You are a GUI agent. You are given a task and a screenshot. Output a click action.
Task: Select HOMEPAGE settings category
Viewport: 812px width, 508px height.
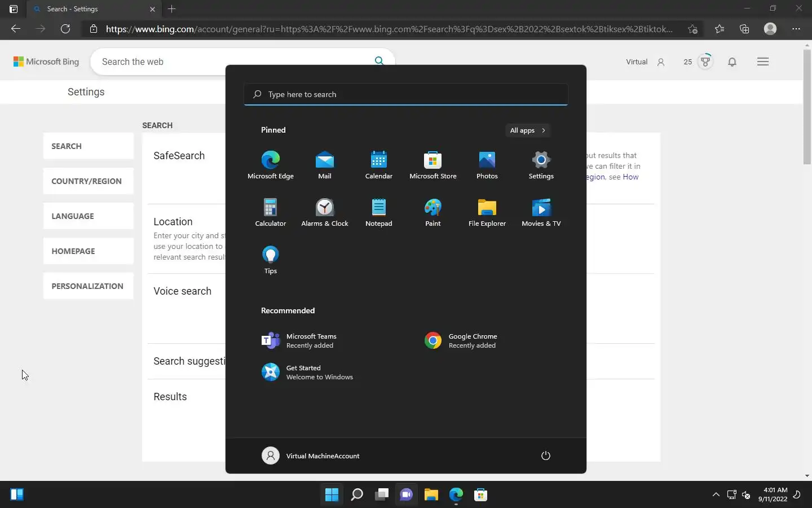[89, 251]
